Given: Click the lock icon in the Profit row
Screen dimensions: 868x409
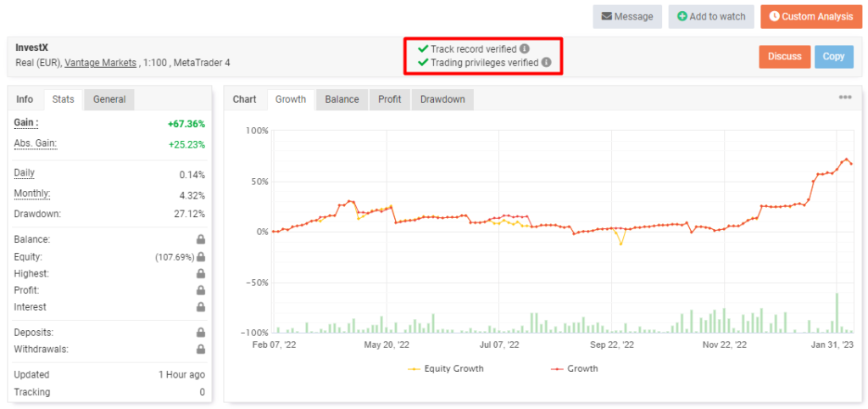Looking at the screenshot, I should (x=201, y=290).
